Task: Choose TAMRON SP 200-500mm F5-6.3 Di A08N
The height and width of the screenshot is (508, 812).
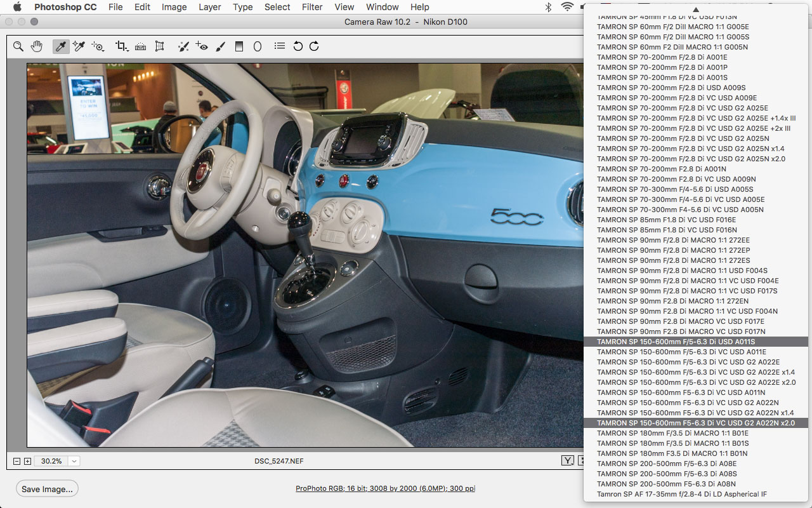Action: (696, 484)
